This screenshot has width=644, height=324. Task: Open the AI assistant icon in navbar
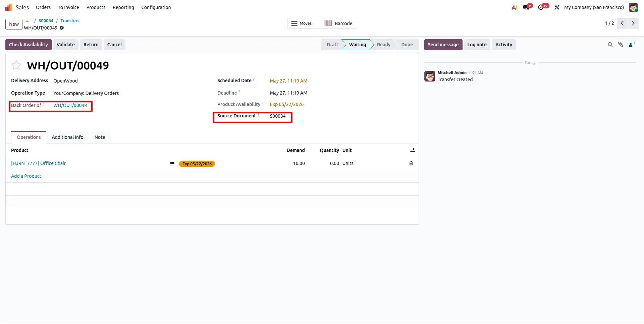(x=514, y=7)
